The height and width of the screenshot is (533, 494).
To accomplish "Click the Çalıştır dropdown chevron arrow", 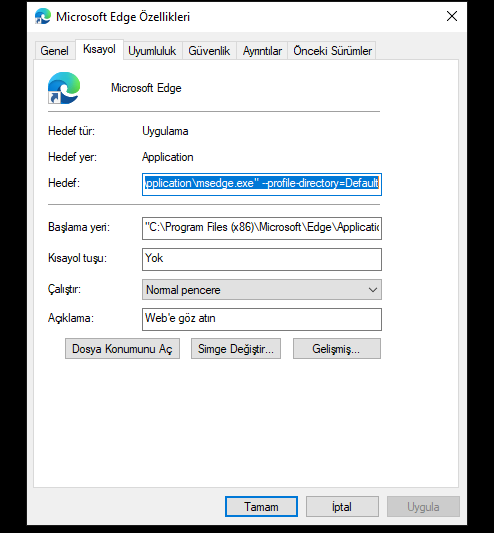I will 373,290.
